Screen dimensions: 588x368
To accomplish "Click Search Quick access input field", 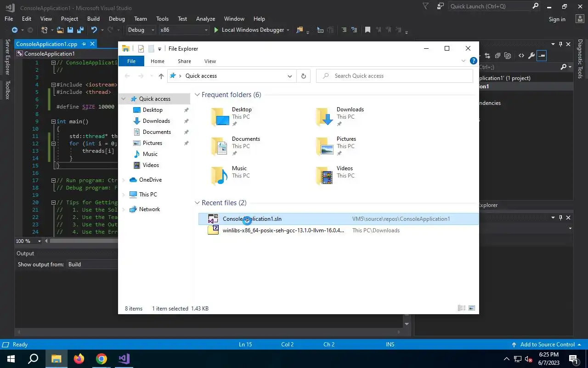I will 395,76.
